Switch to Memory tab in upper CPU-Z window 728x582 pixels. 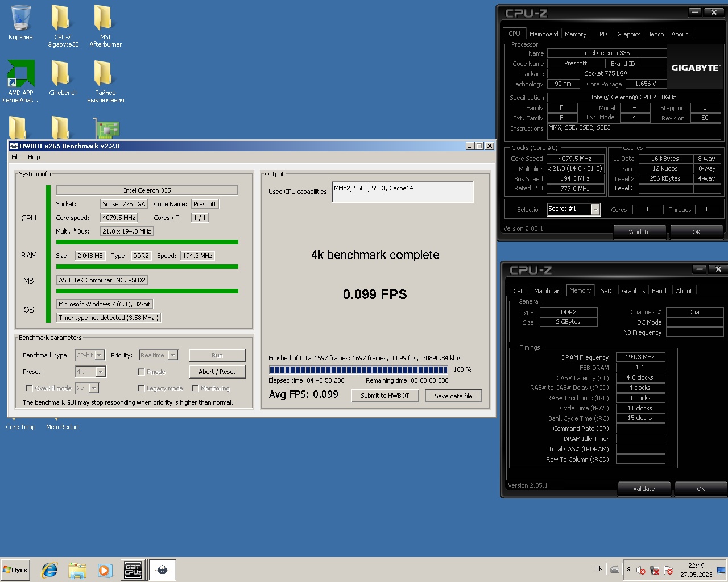[x=576, y=34]
